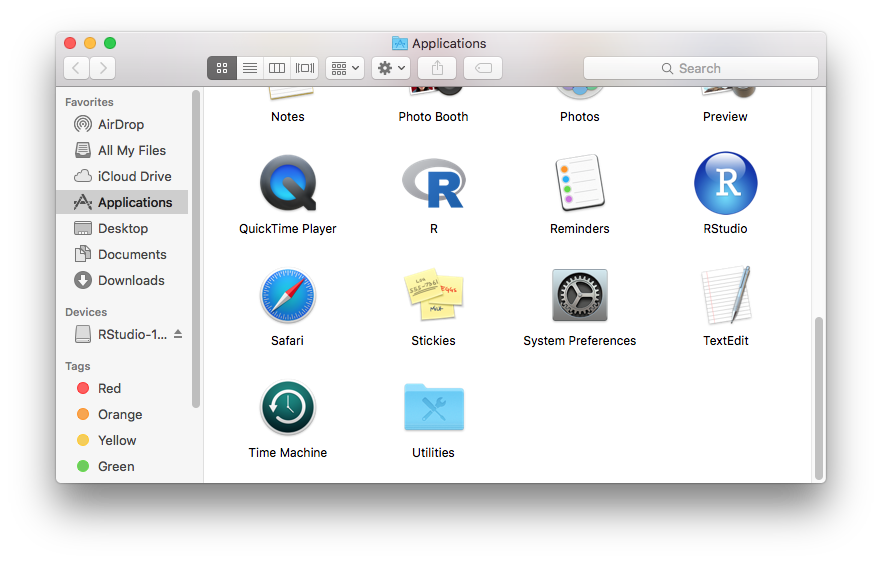The image size is (882, 563).
Task: Switch to column view mode
Action: point(277,68)
